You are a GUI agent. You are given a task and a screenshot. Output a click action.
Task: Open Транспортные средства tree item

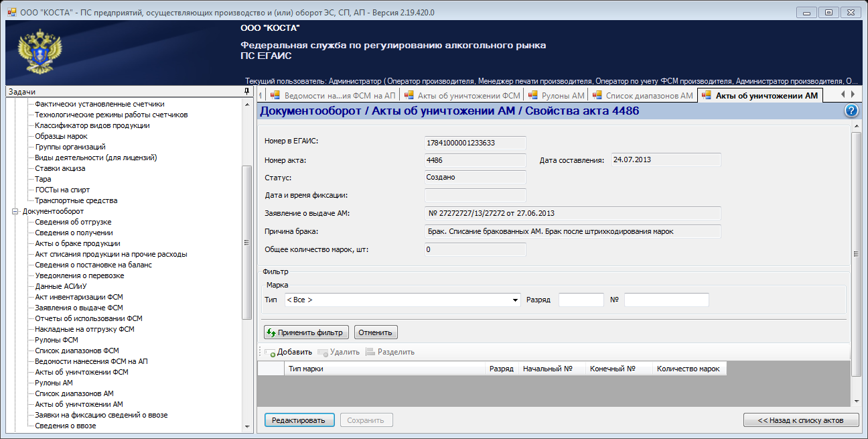click(76, 200)
